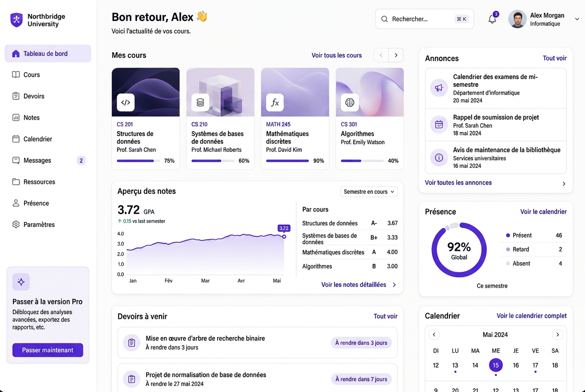Image resolution: width=585 pixels, height=392 pixels.
Task: Click the Rechercher search field
Action: tap(424, 19)
